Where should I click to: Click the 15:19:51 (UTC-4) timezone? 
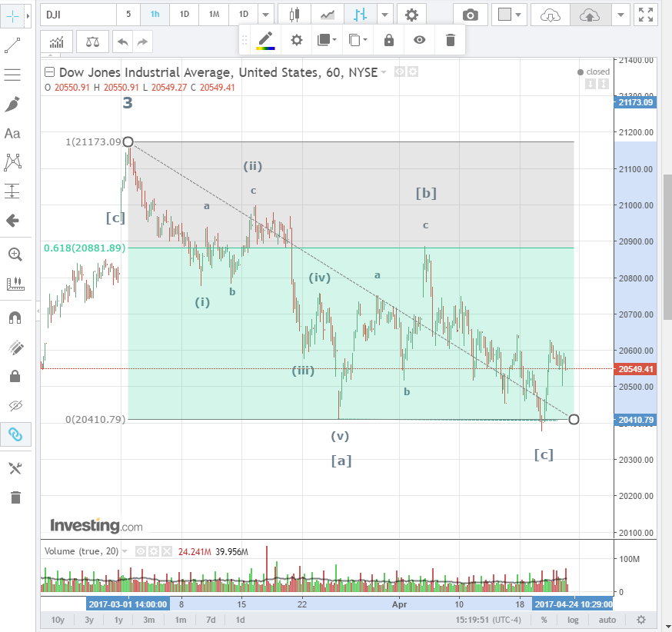click(x=488, y=620)
